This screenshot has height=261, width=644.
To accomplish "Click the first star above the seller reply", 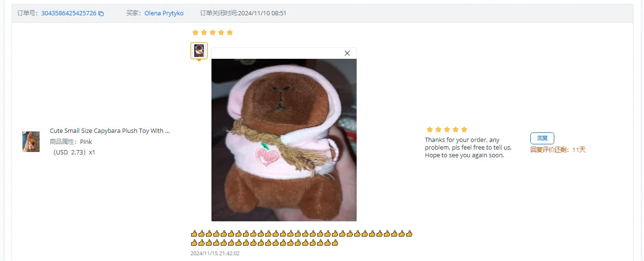I will [429, 130].
